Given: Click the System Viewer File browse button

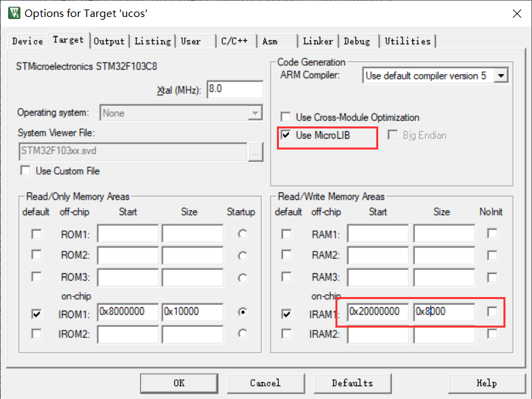Looking at the screenshot, I should click(256, 152).
